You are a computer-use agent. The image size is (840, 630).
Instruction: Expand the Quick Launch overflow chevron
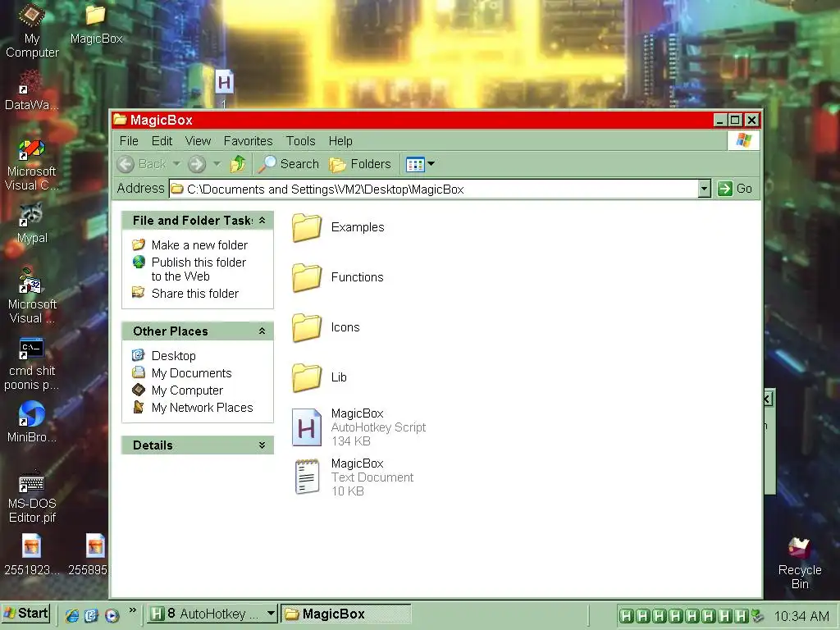(x=132, y=610)
